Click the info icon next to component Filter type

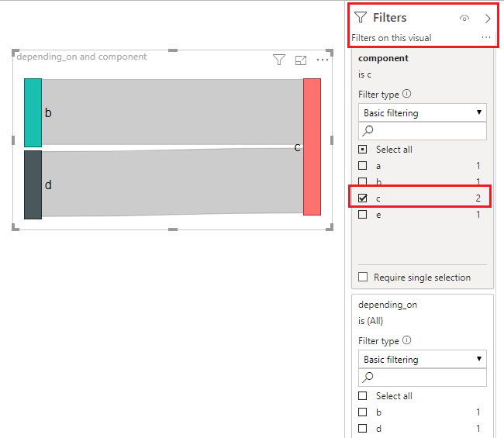[406, 94]
